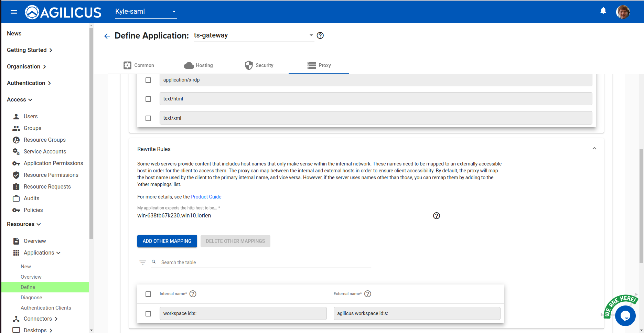Collapse the Rewrite Rules section
644x333 pixels.
[594, 148]
